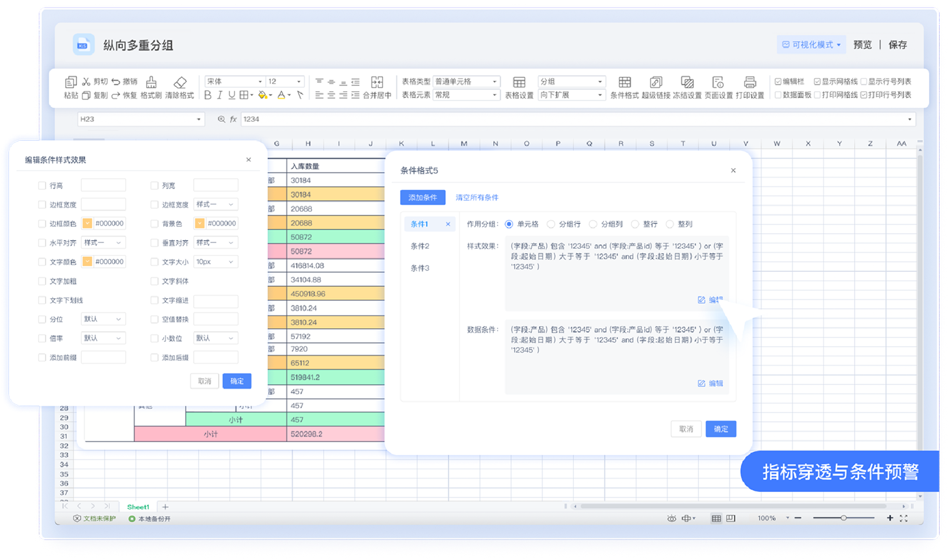Viewport: 949px width, 560px height.
Task: Expand the 宋体 font dropdown
Action: 260,82
